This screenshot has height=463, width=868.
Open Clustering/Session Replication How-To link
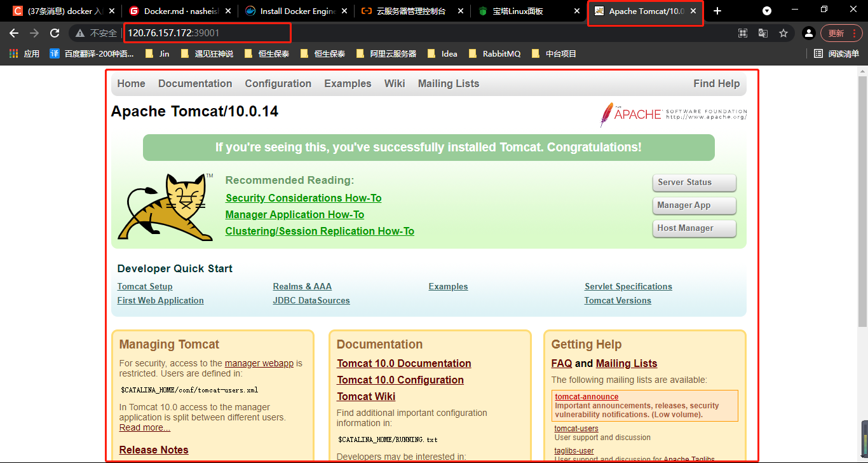[320, 231]
